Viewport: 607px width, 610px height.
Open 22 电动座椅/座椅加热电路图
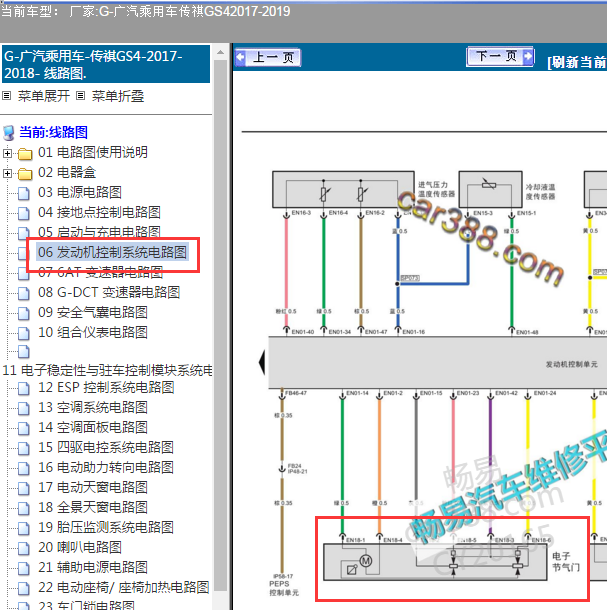pos(124,587)
